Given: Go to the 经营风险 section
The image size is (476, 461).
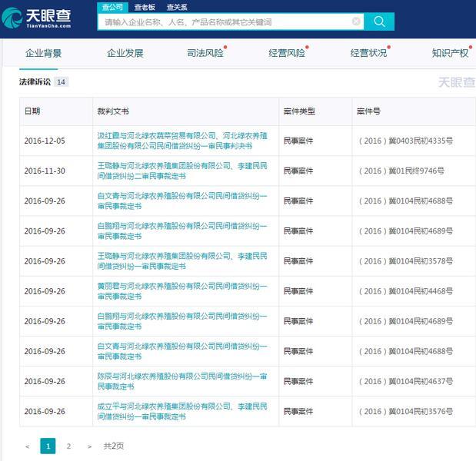Looking at the screenshot, I should 287,54.
